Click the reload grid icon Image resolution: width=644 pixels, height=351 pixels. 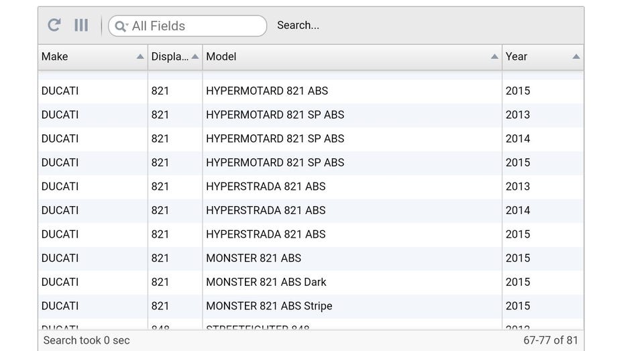tap(54, 26)
